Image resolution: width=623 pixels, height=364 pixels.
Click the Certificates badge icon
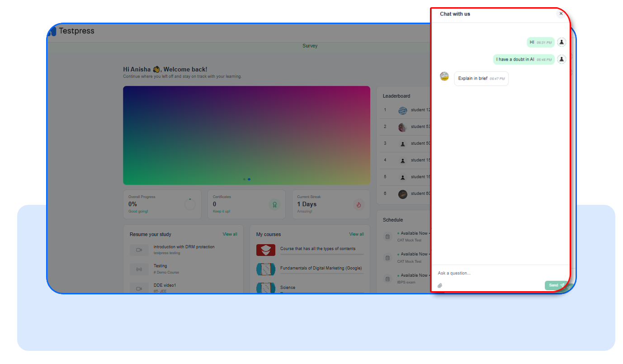[274, 204]
